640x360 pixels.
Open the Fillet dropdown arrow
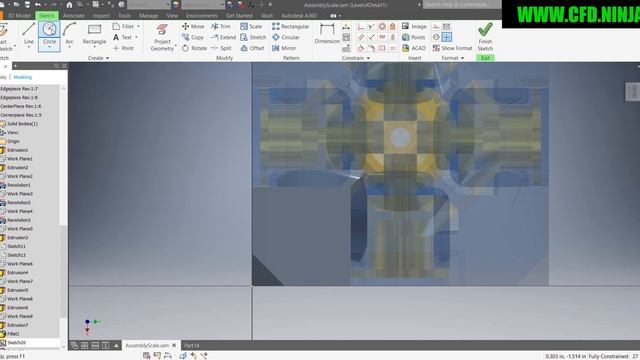click(138, 26)
